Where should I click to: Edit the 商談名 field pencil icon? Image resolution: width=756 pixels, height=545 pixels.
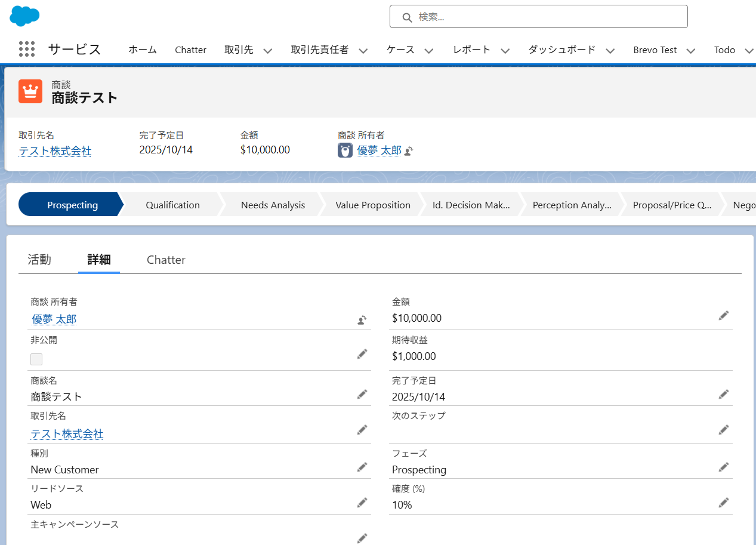coord(362,394)
